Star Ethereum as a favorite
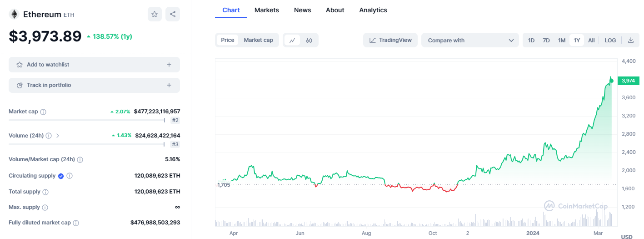The height and width of the screenshot is (239, 644). click(155, 14)
